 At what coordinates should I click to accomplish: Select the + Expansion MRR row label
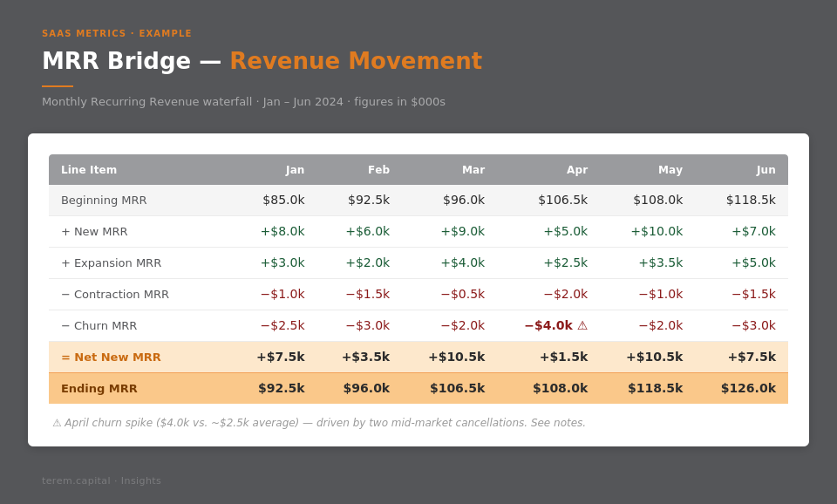111,262
